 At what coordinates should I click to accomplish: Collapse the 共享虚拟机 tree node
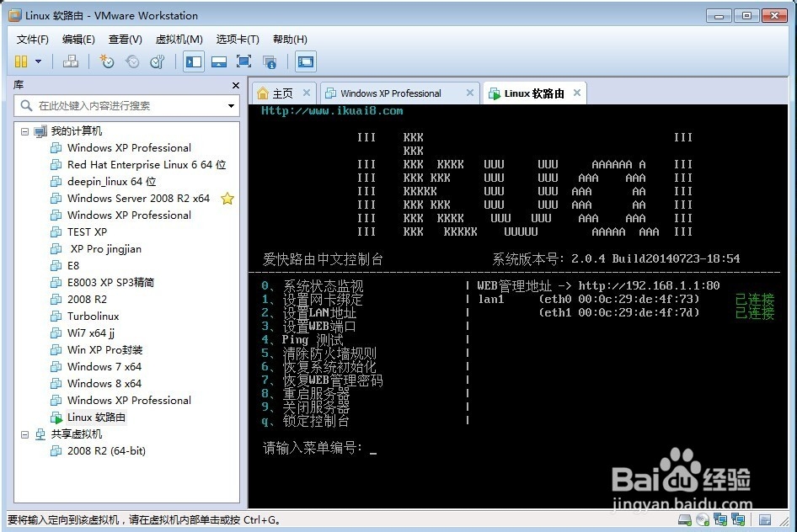(24, 434)
